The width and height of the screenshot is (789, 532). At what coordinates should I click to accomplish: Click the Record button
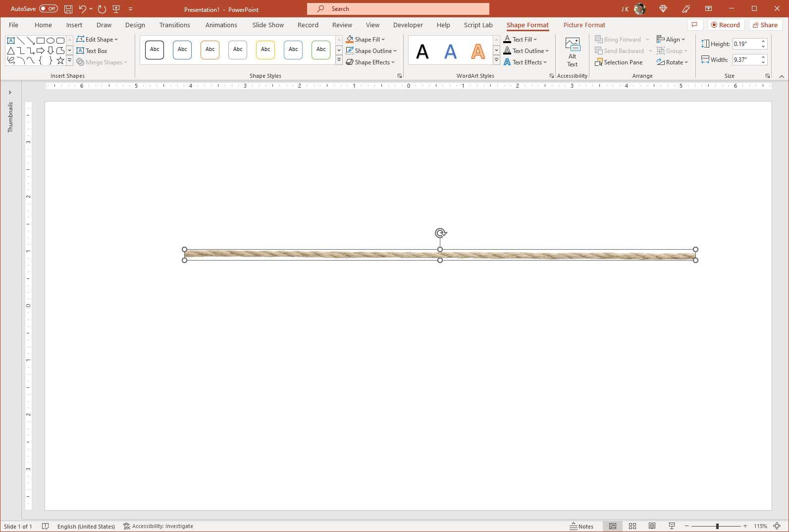coord(726,25)
